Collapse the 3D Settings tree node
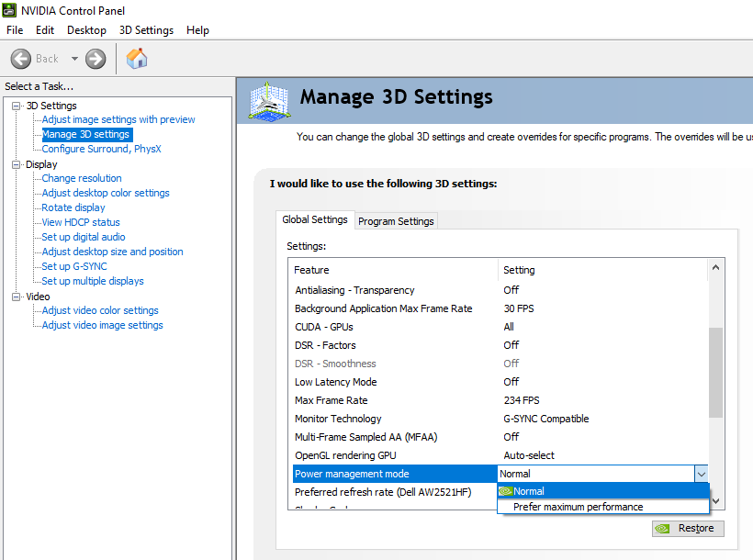Screen dimensions: 753x560 [x=17, y=106]
